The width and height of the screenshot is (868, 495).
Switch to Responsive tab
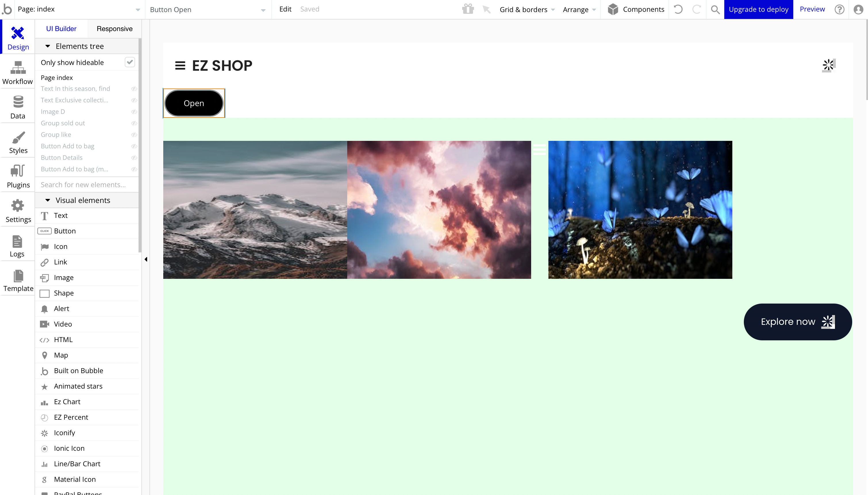point(114,28)
